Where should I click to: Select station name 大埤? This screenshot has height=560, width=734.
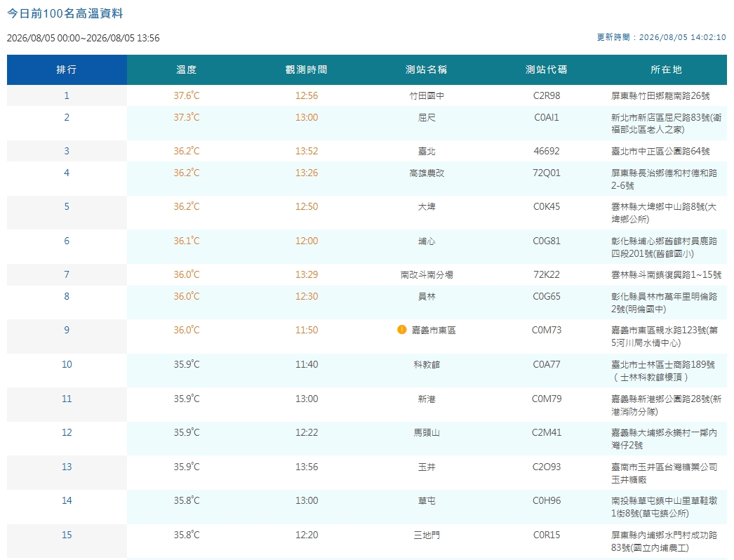427,206
